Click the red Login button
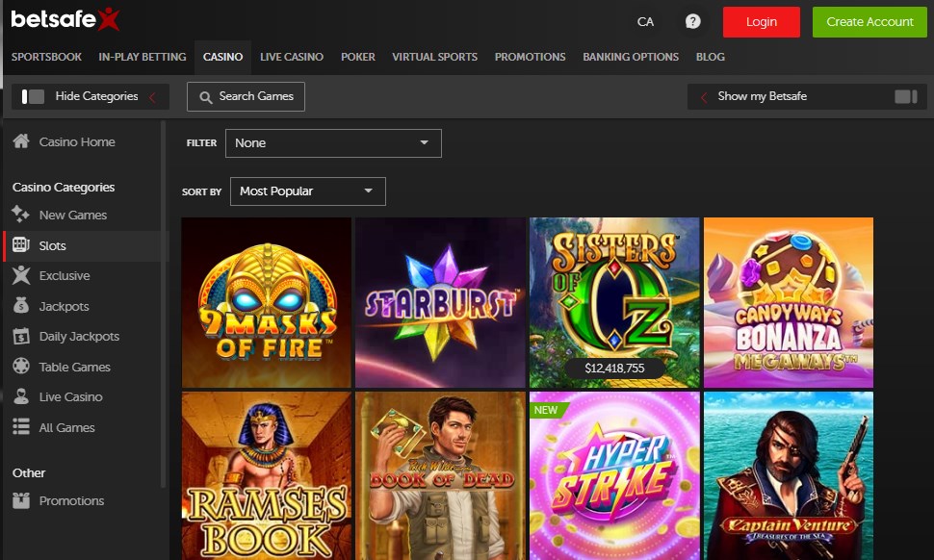 (762, 22)
